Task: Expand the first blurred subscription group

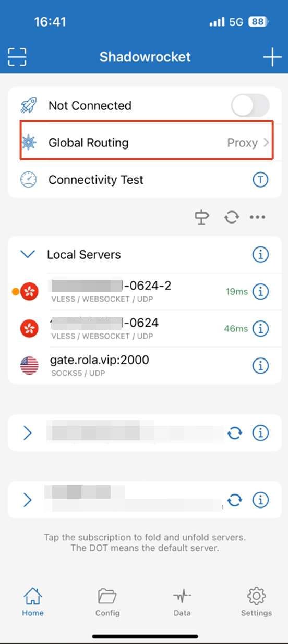Action: click(28, 432)
